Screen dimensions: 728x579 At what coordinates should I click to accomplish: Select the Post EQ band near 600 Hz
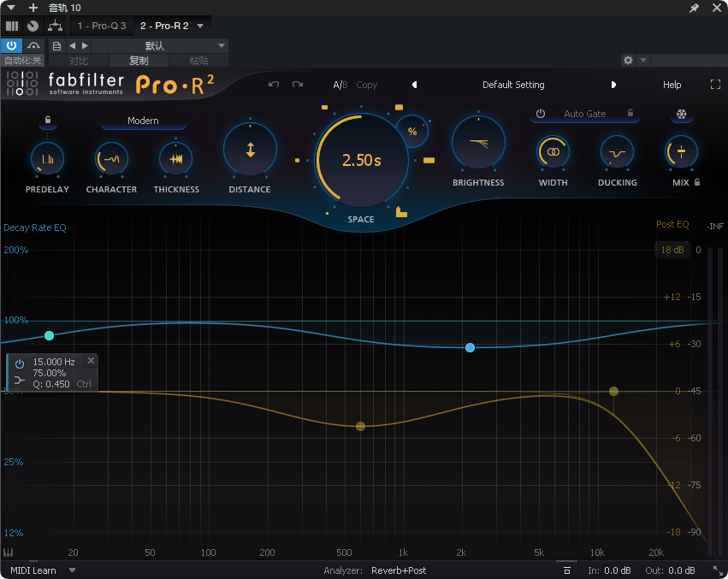(360, 426)
